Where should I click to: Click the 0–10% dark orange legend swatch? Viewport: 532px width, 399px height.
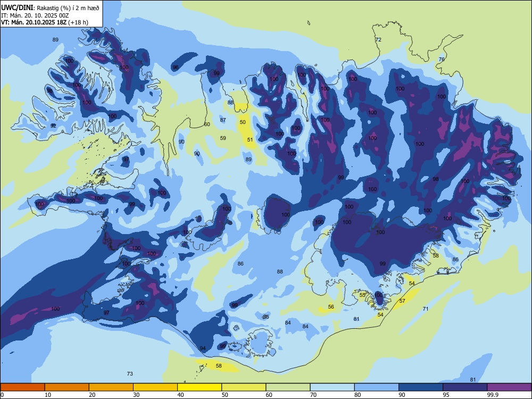pos(22,387)
